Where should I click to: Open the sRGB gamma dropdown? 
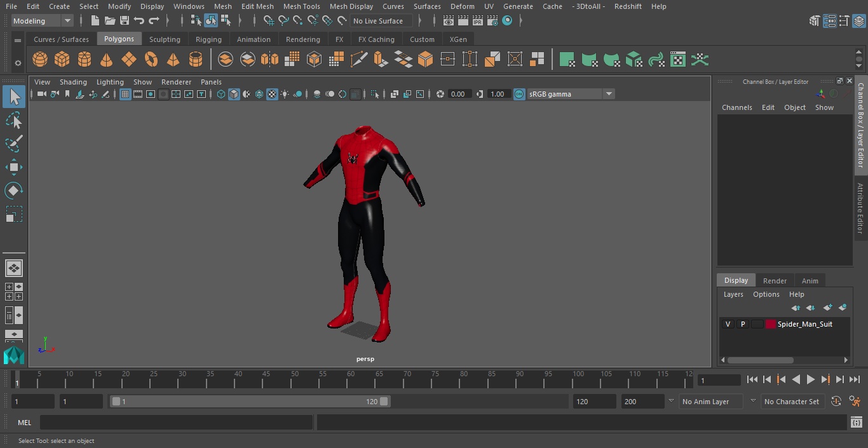(571, 94)
